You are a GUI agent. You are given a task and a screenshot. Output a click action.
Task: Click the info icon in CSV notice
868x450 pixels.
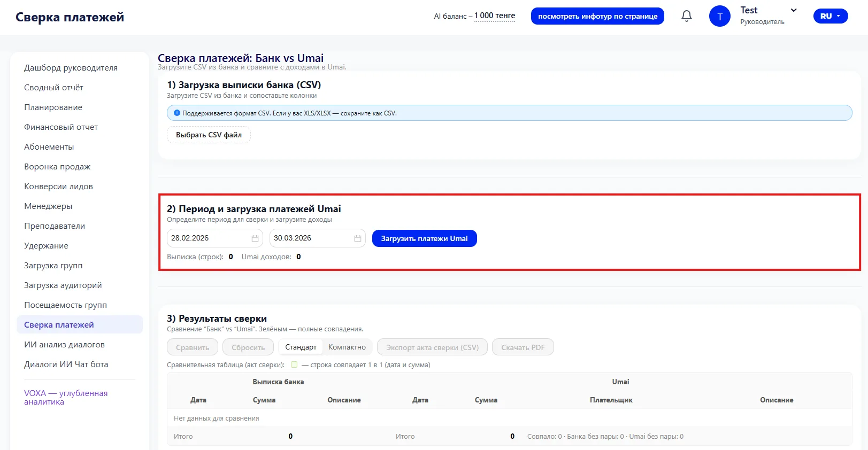pyautogui.click(x=177, y=113)
